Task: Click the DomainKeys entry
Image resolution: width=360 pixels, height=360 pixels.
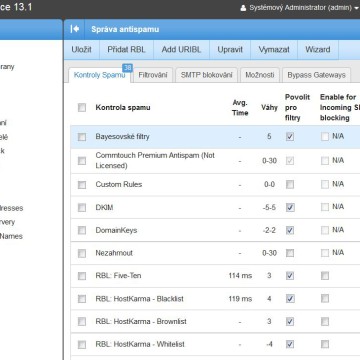Action: pos(116,230)
